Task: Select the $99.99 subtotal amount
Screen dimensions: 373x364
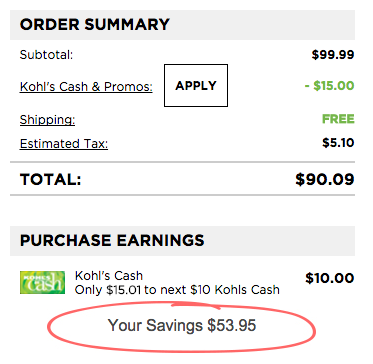Action: point(333,55)
